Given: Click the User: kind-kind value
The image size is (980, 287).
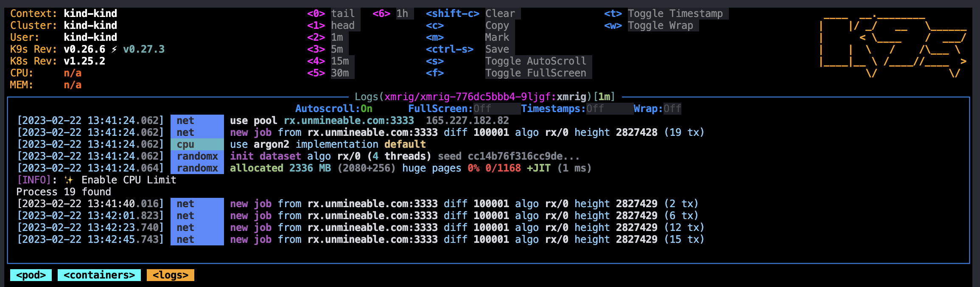Looking at the screenshot, I should coord(90,37).
